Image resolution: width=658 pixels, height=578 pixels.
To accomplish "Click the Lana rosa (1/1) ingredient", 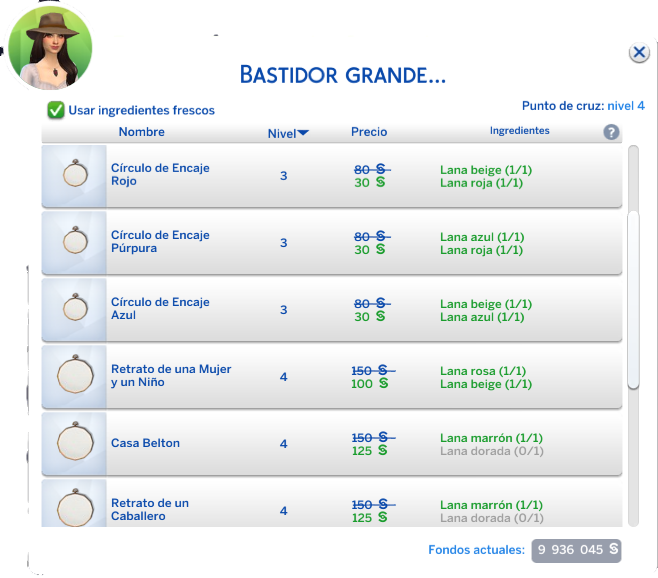I will pyautogui.click(x=483, y=371).
